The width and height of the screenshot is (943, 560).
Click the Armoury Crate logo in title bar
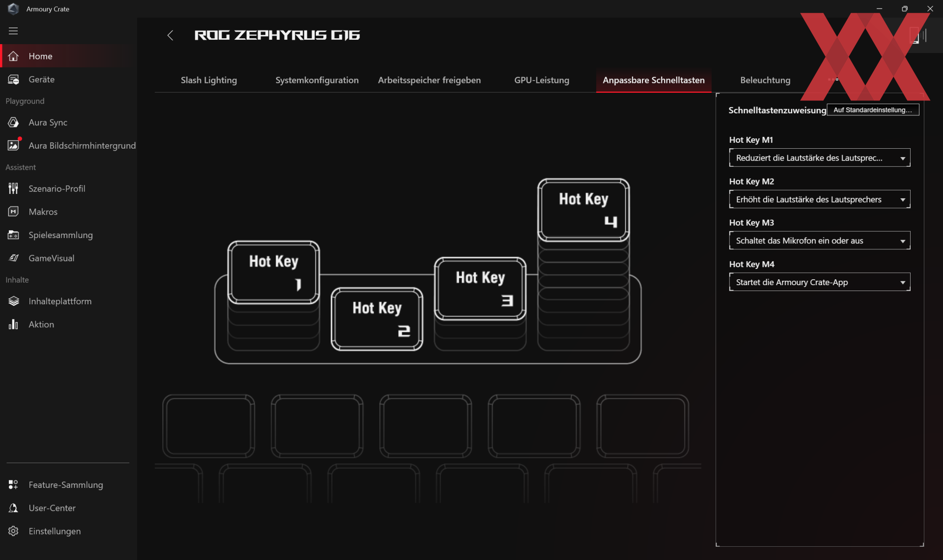tap(13, 9)
